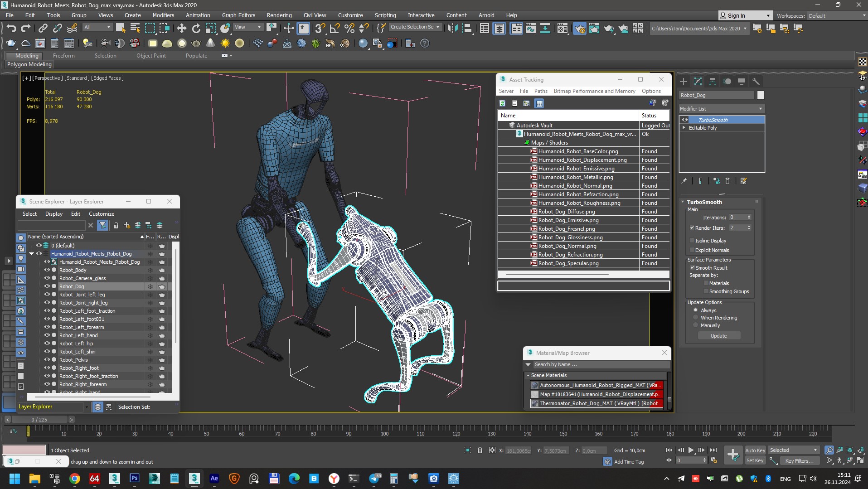This screenshot has width=868, height=489.
Task: Click Refresh icon in Asset Tracking
Action: [x=502, y=103]
